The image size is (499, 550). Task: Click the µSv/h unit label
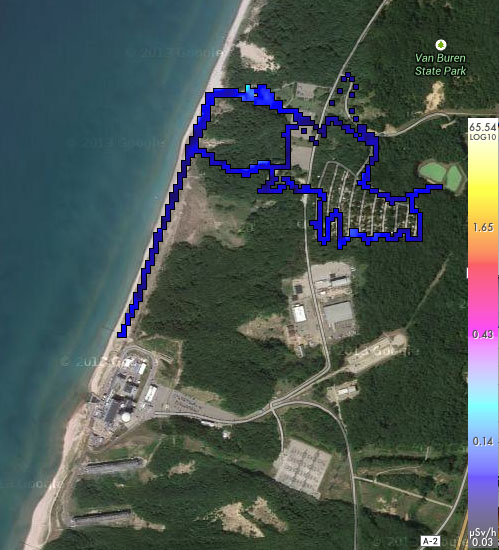483,534
